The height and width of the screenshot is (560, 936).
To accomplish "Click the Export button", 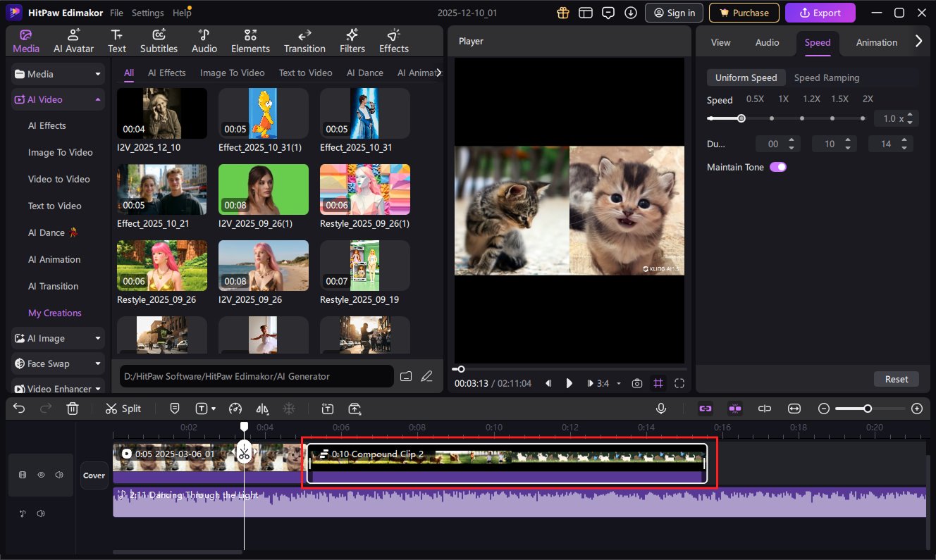I will coord(820,13).
